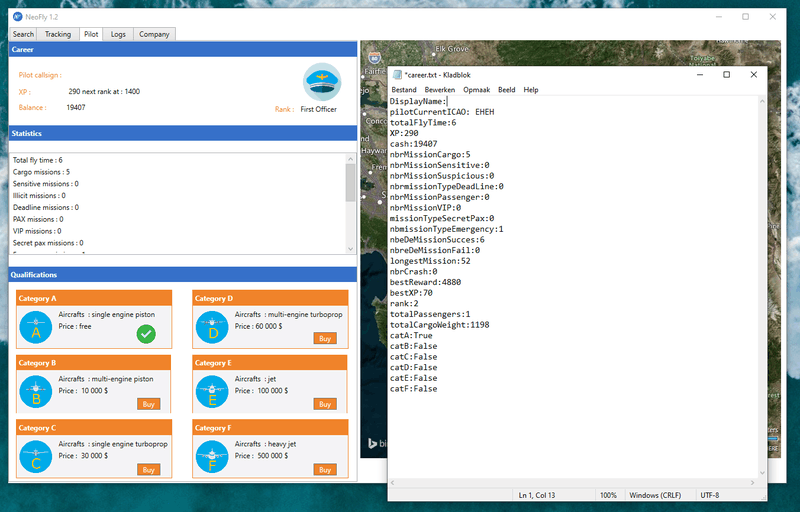800x512 pixels.
Task: Click the green Category A checkmark
Action: (146, 334)
